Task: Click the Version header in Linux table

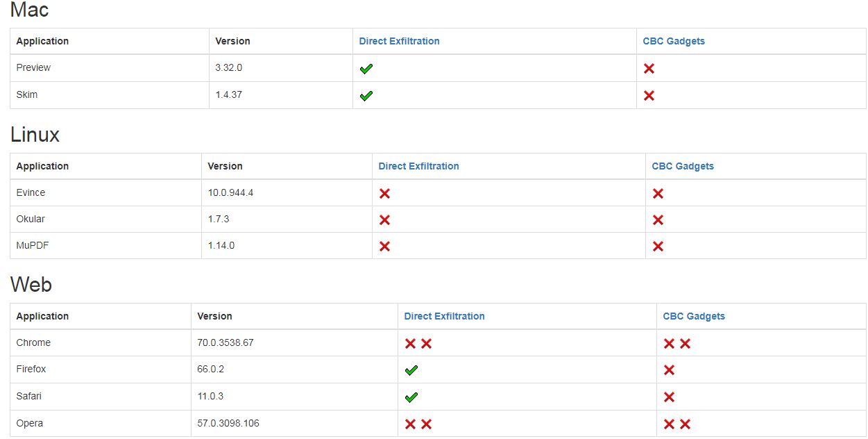Action: pos(225,166)
